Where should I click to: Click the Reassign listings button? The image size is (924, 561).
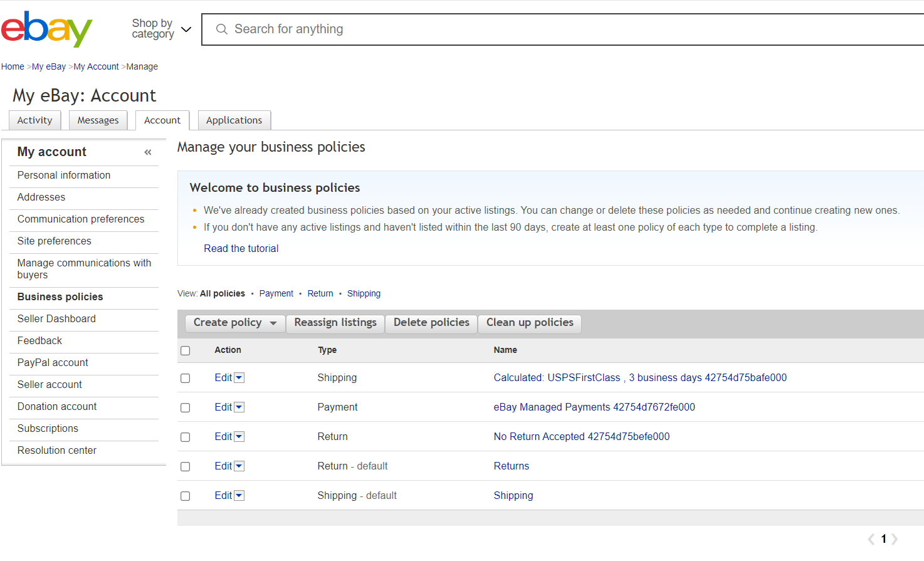[x=335, y=323]
